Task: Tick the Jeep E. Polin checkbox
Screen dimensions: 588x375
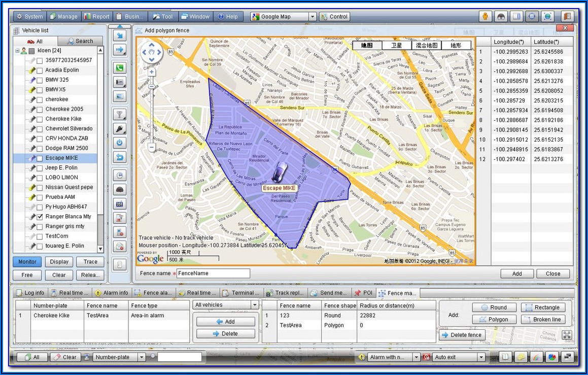Action: pos(40,168)
